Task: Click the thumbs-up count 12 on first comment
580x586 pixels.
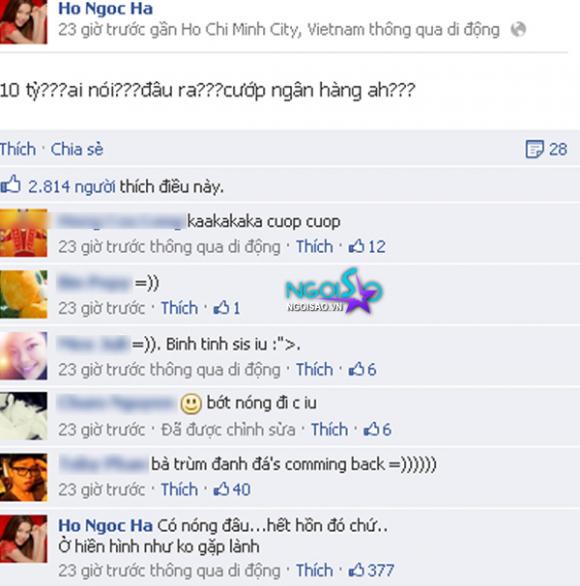Action: tap(367, 247)
